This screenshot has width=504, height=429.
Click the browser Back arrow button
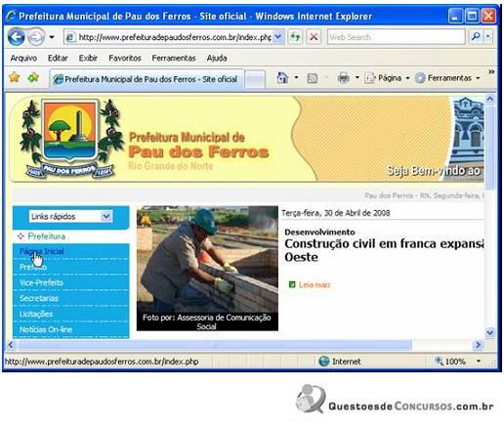click(x=17, y=37)
